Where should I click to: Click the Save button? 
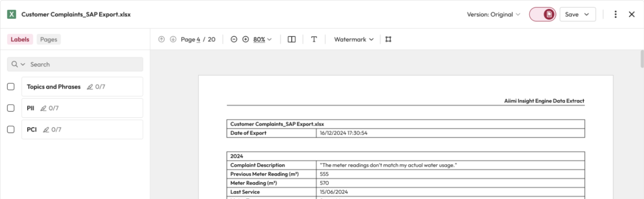(572, 14)
